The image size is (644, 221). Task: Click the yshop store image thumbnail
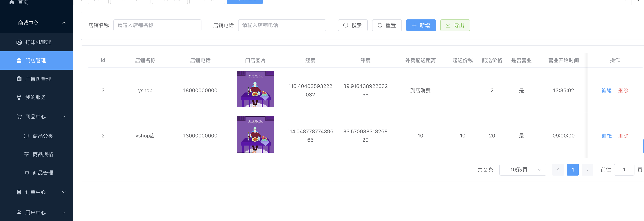(255, 89)
